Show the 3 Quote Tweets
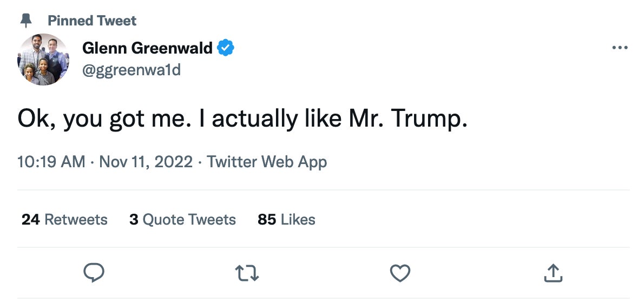This screenshot has height=302, width=644. pos(182,219)
